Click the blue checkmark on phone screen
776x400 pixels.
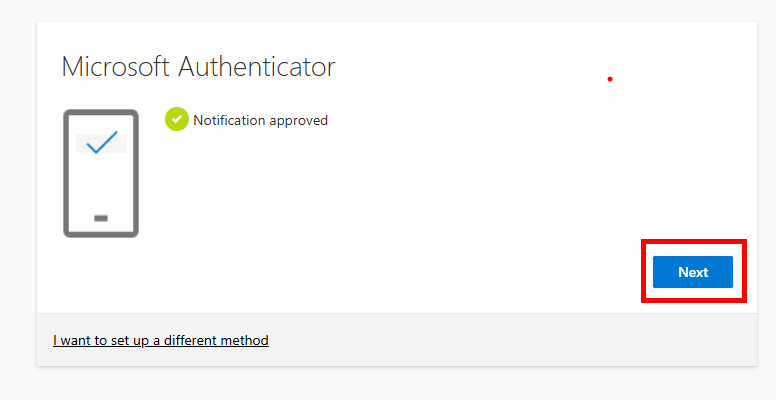point(101,142)
